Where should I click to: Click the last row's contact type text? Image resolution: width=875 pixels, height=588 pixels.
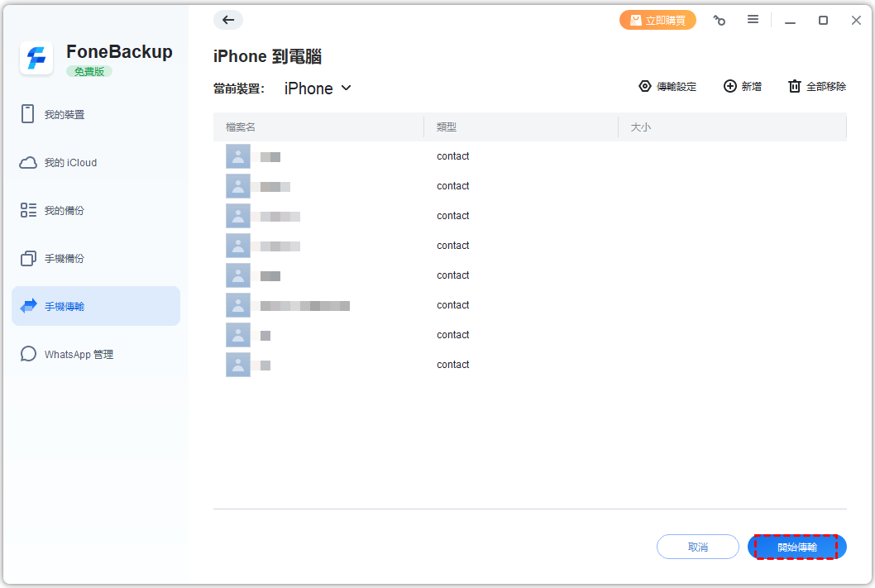(x=452, y=364)
